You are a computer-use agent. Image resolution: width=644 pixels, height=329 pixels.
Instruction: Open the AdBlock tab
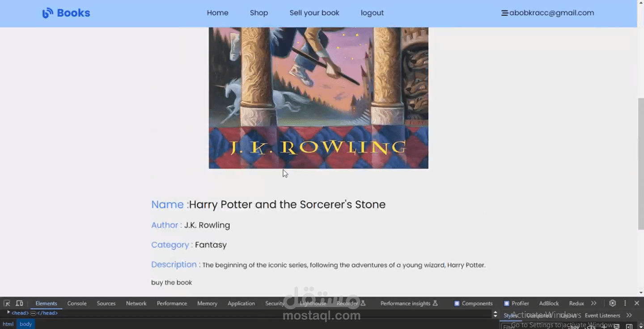pyautogui.click(x=549, y=303)
